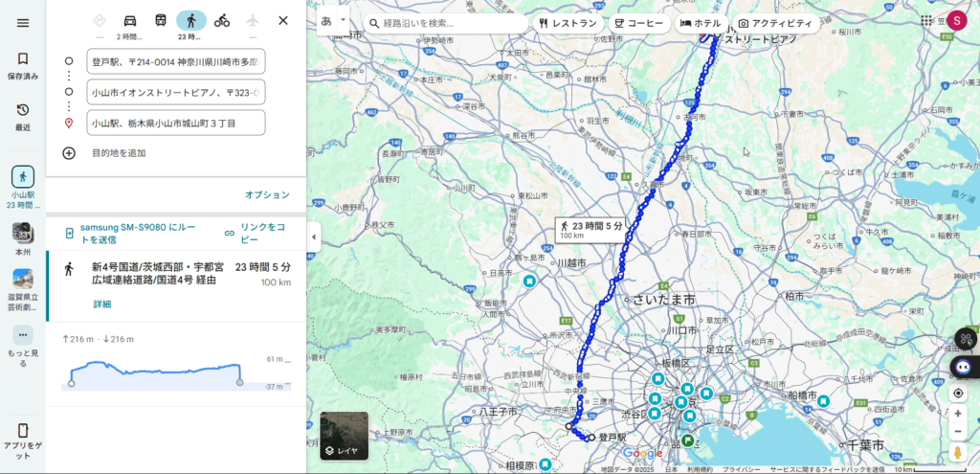This screenshot has height=474, width=980.
Task: Edit the 登戸駅 starting point field
Action: pyautogui.click(x=176, y=61)
